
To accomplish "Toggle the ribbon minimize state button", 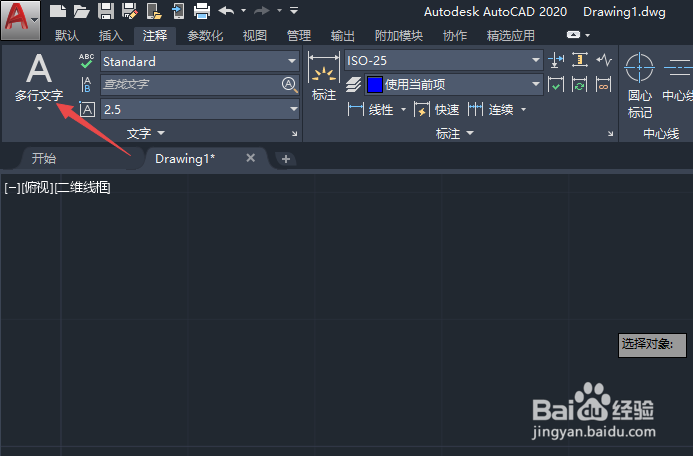I will (x=573, y=34).
